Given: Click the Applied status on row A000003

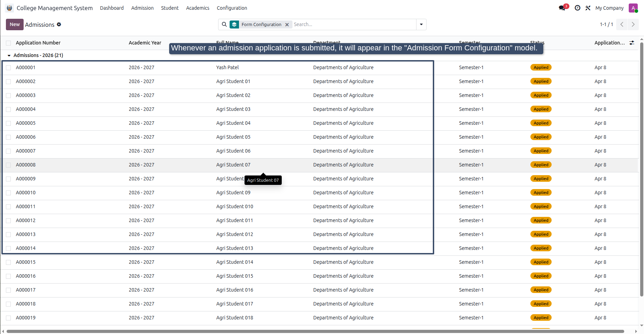Looking at the screenshot, I should (x=541, y=95).
